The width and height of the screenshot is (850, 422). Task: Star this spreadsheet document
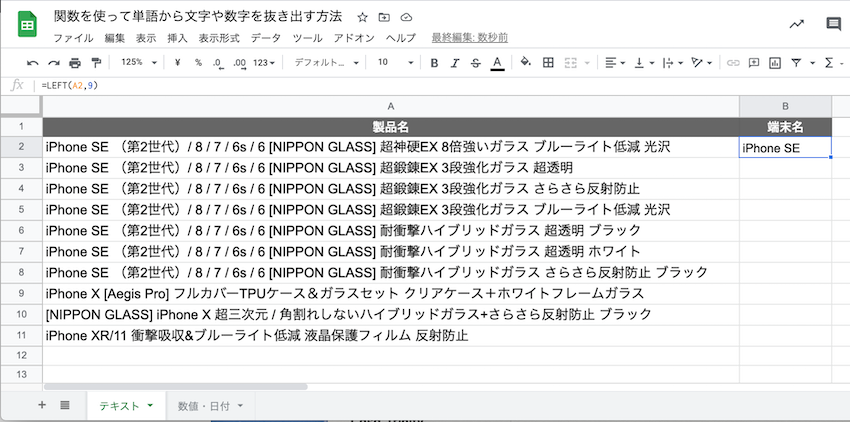pyautogui.click(x=362, y=18)
